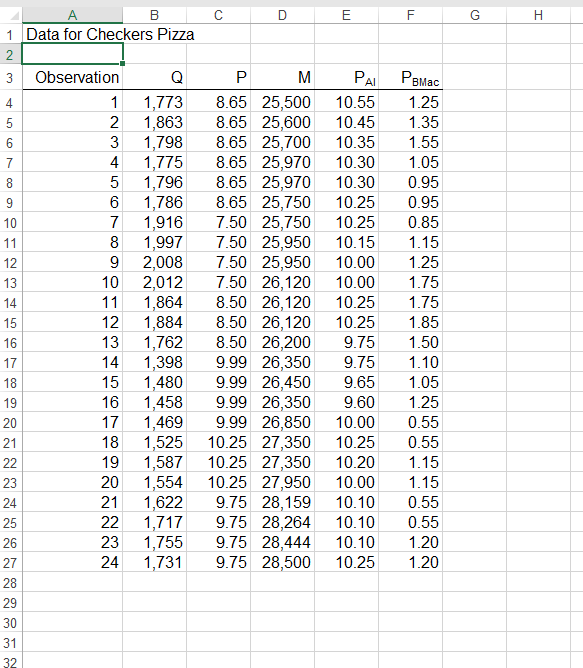Viewport: 583px width, 668px height.
Task: Select column G header
Action: (x=474, y=15)
